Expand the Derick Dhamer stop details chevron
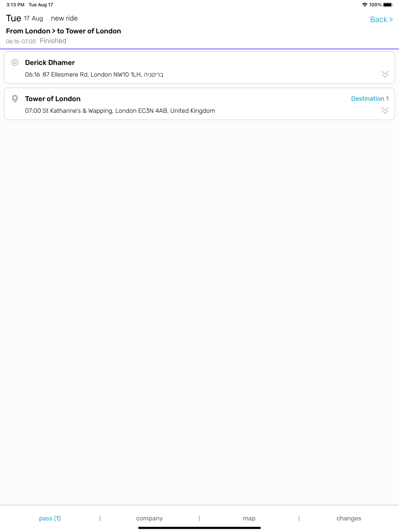The width and height of the screenshot is (399, 532). (385, 74)
